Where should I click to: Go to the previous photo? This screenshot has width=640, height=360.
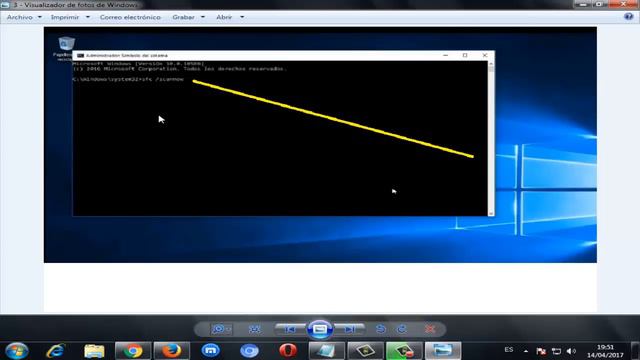290,329
